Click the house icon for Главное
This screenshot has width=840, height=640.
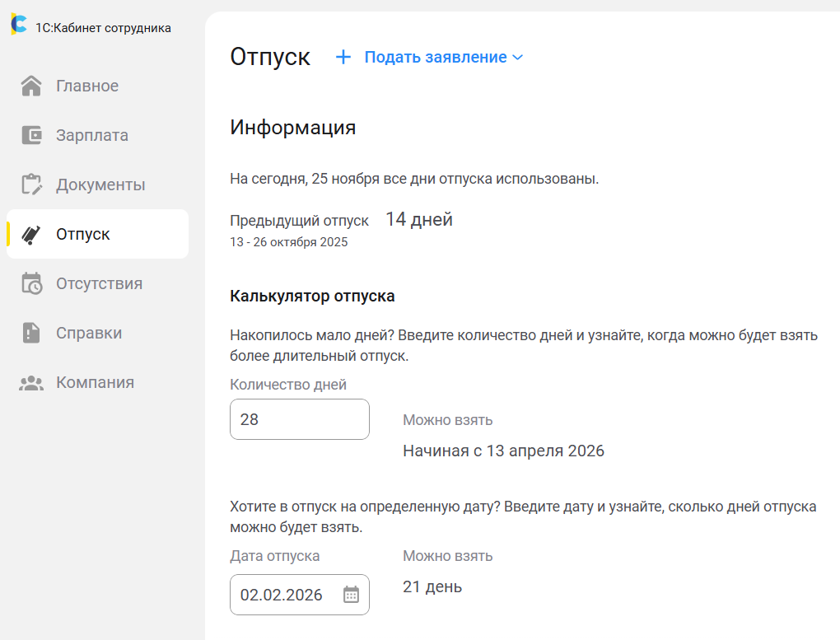[x=31, y=86]
